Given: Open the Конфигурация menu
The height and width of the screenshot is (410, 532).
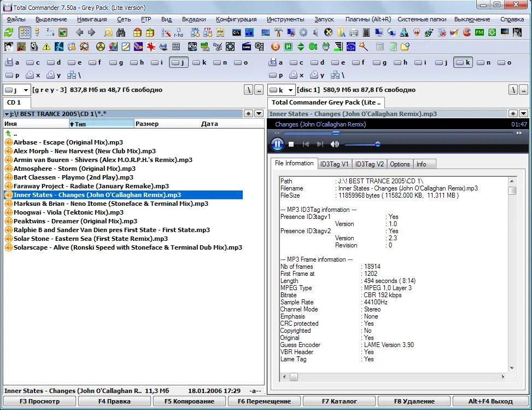Looking at the screenshot, I should 236,19.
